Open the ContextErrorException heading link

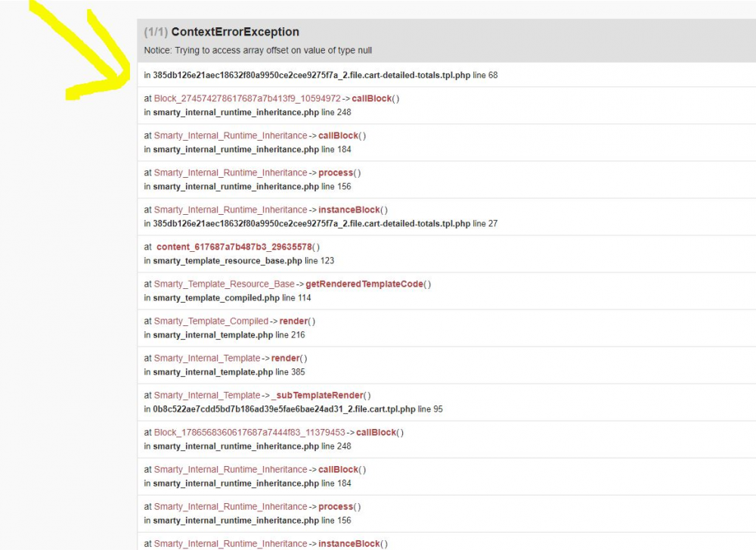(235, 32)
